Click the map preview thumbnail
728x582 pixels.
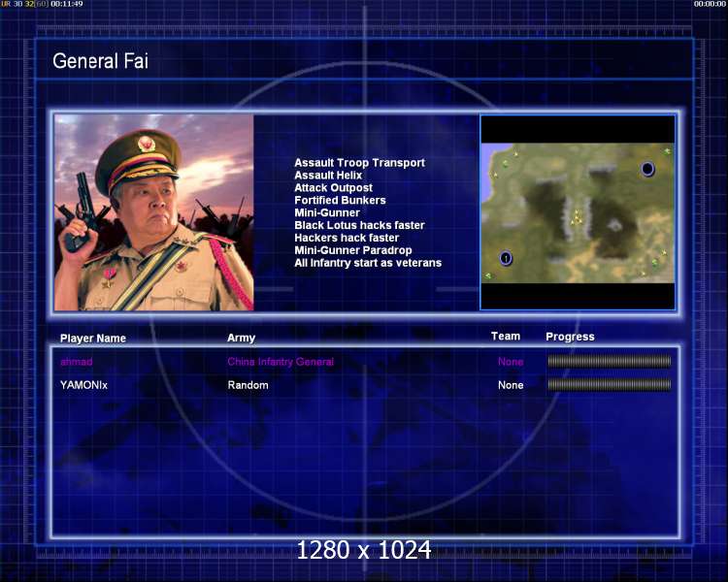[578, 212]
